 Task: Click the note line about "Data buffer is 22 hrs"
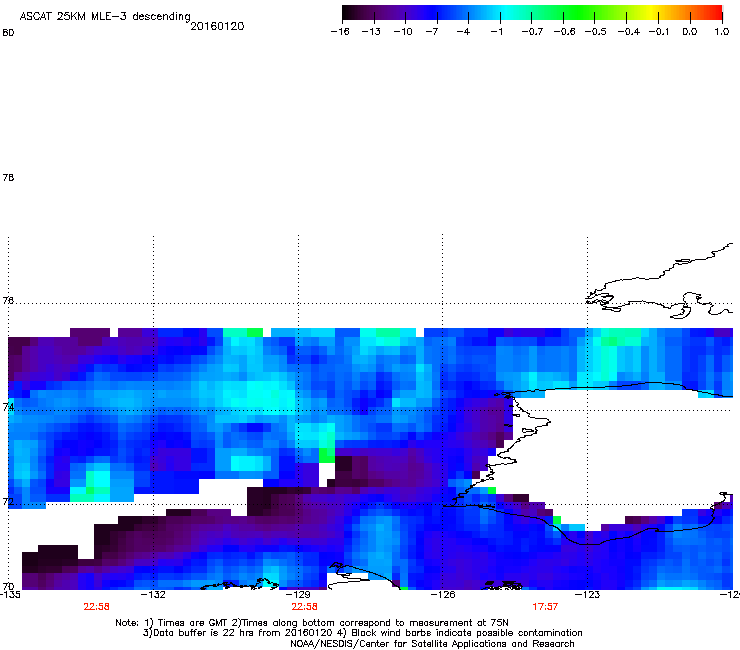[362, 633]
